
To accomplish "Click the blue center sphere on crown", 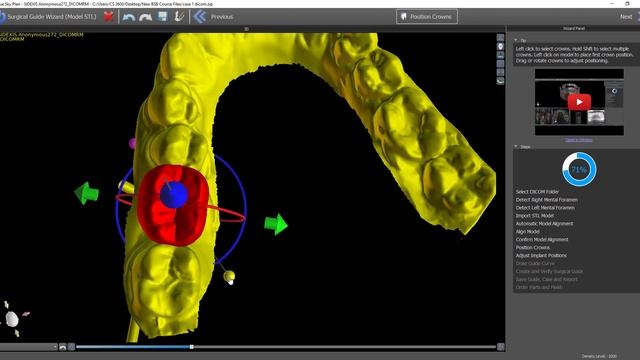I will point(174,195).
